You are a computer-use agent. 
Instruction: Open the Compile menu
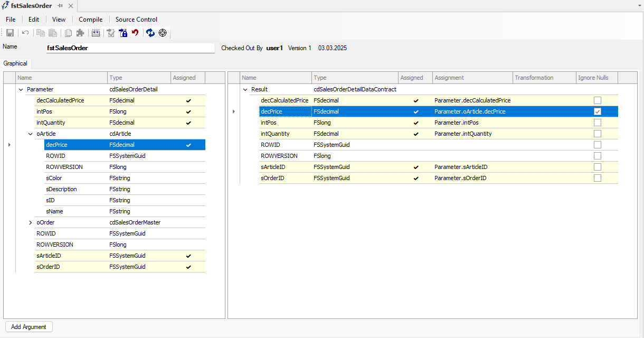pyautogui.click(x=91, y=20)
